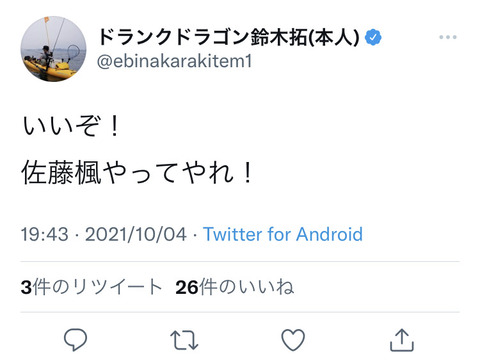Click the bold number 26 likes count
Image resolution: width=480 pixels, height=363 pixels.
point(187,287)
